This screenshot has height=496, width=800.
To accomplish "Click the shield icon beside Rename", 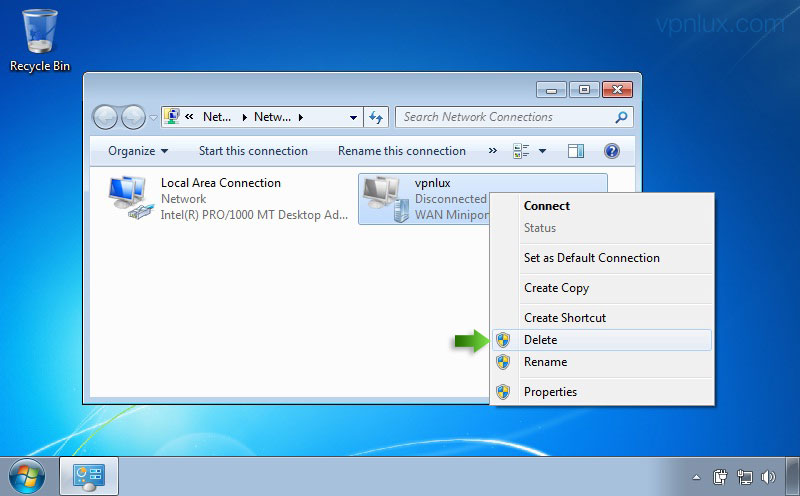I will (x=503, y=362).
